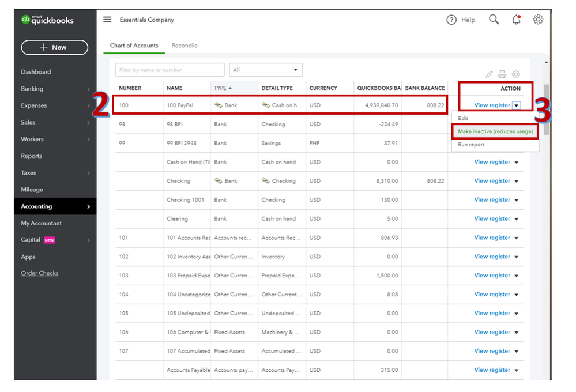Viewport: 576px width, 392px height.
Task: Open the All account type dropdown
Action: (x=266, y=70)
